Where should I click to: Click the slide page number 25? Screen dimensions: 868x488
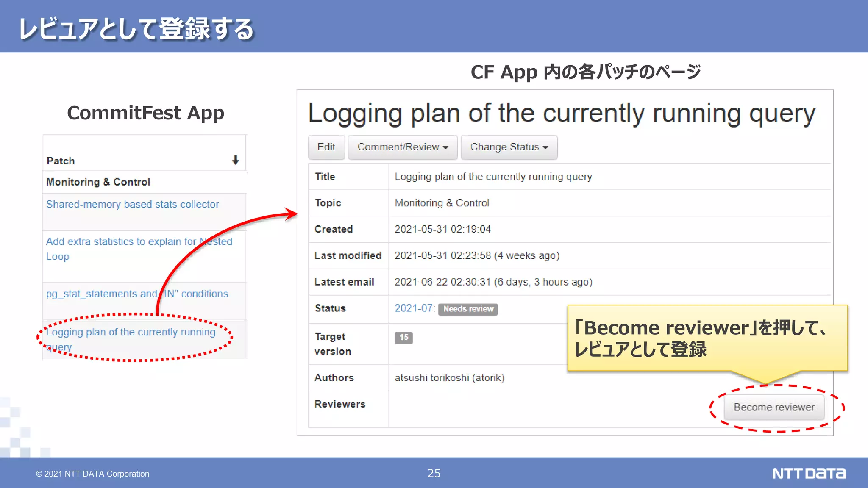[434, 473]
